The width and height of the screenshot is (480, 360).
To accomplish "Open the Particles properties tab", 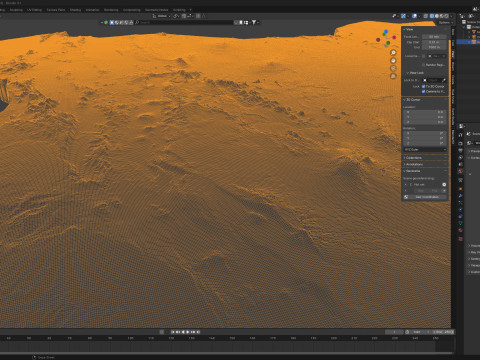I will click(460, 203).
